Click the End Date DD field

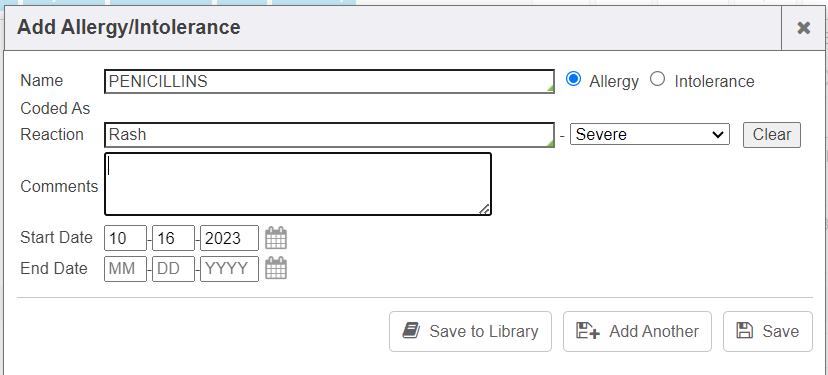pos(173,269)
